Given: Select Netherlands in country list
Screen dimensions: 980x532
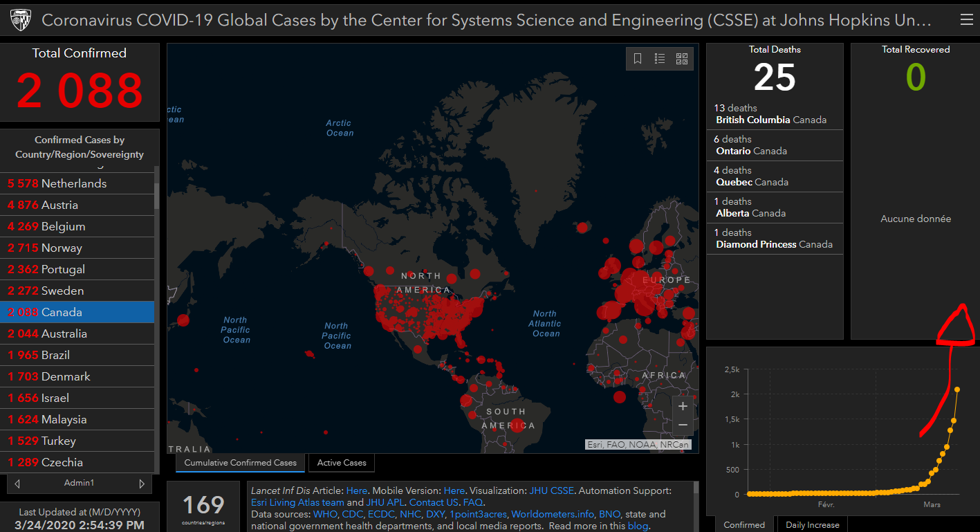Looking at the screenshot, I should 77,183.
